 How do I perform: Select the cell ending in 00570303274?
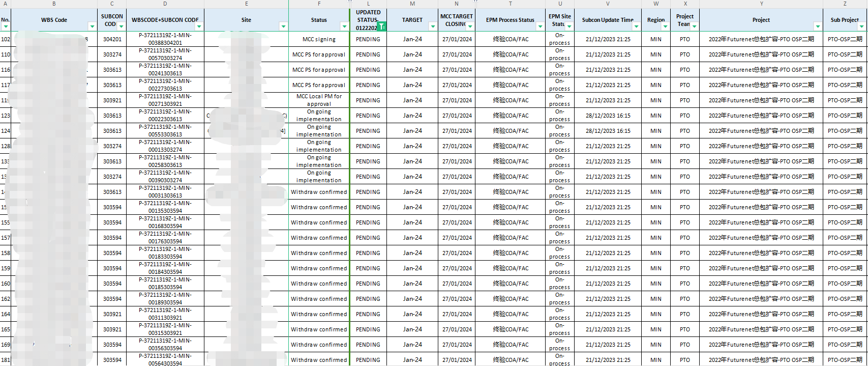(x=165, y=54)
